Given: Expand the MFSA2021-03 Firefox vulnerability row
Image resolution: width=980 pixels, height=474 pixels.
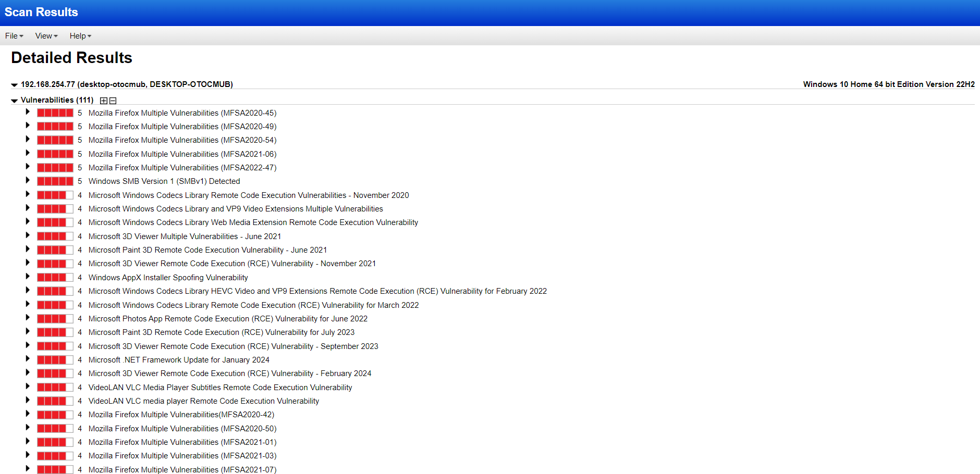Looking at the screenshot, I should (x=28, y=455).
